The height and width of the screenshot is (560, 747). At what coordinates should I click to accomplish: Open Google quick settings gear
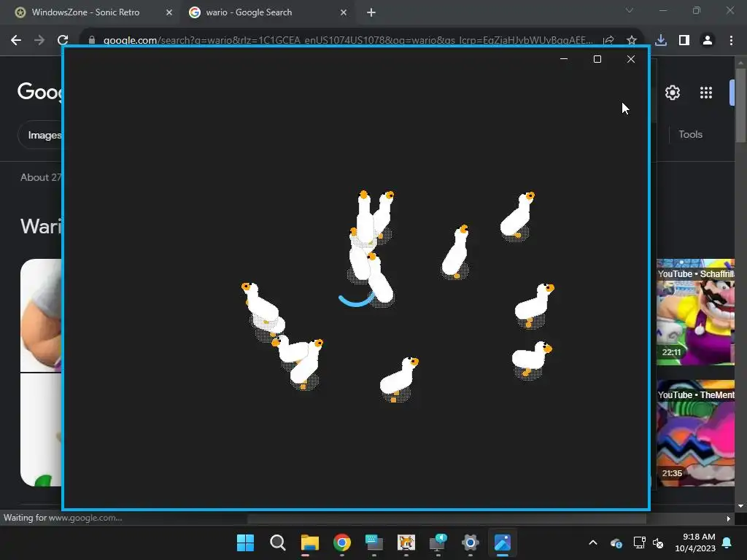pos(673,93)
